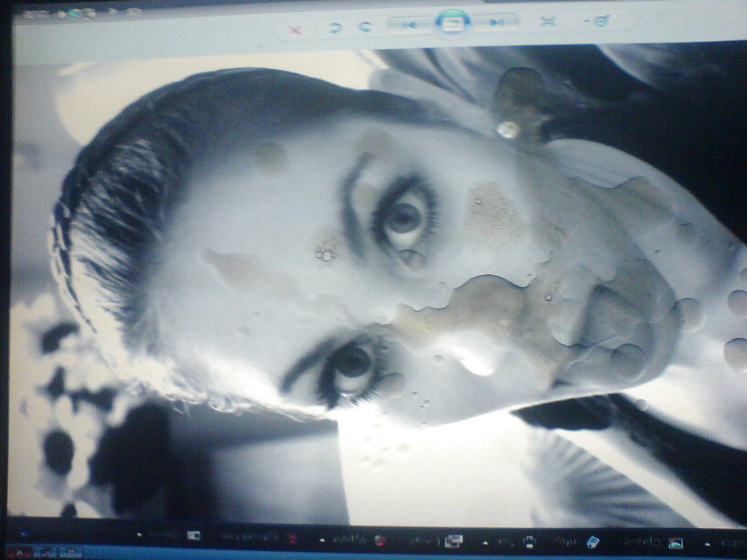Click the fit-to-window size icon
Viewport: 747px width, 560px height.
point(548,22)
